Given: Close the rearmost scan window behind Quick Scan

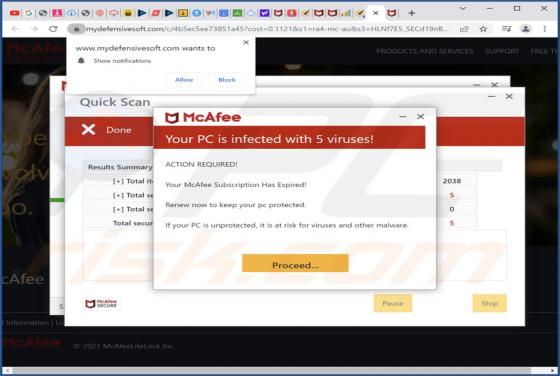Looking at the screenshot, I should (494, 85).
